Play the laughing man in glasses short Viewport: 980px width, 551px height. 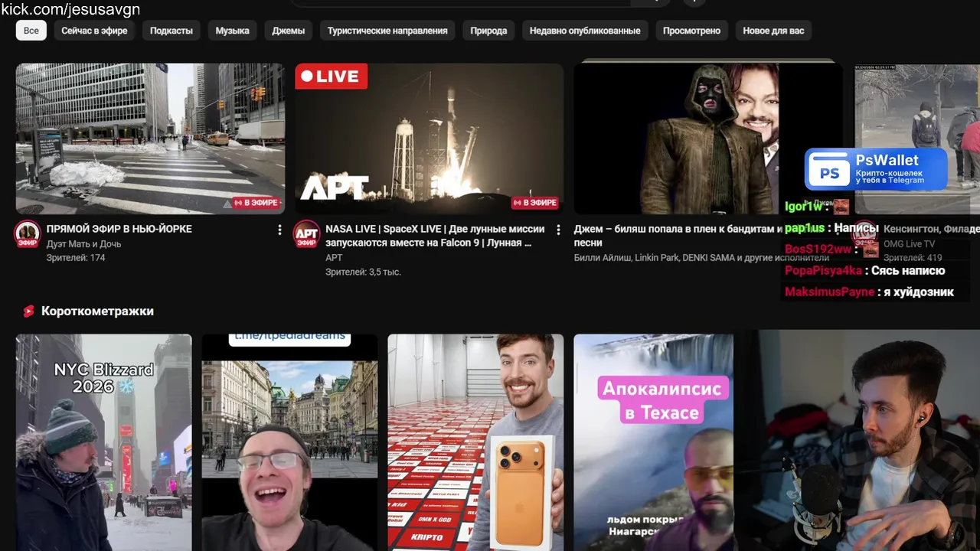[289, 442]
